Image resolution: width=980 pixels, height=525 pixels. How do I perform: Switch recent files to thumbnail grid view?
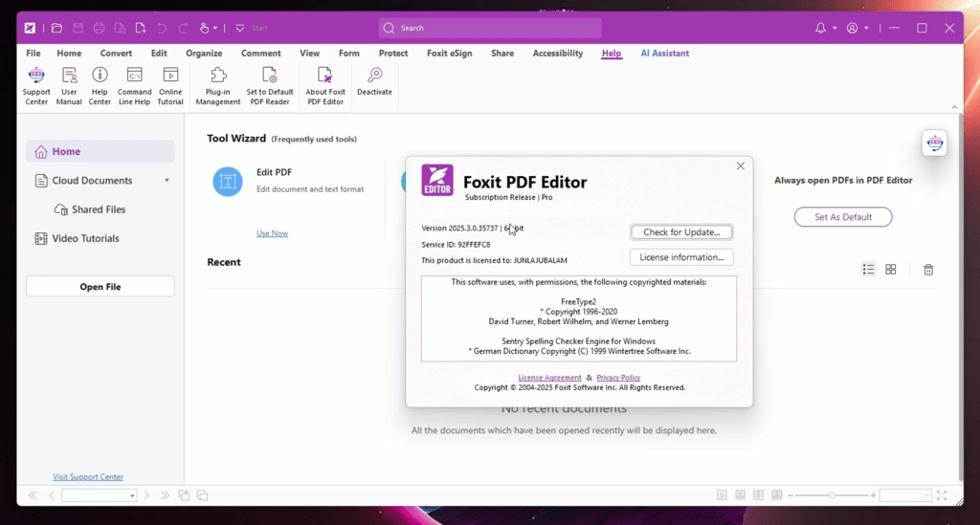pyautogui.click(x=891, y=269)
